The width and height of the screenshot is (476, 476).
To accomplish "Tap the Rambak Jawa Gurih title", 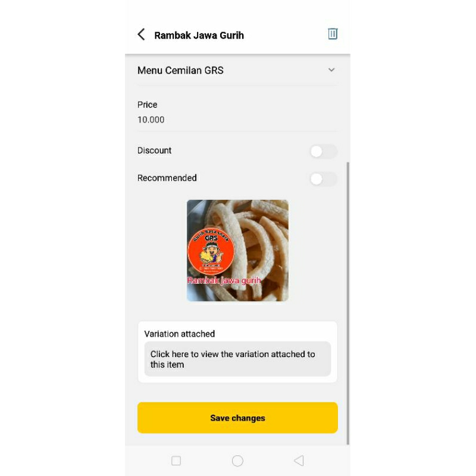I will [199, 35].
